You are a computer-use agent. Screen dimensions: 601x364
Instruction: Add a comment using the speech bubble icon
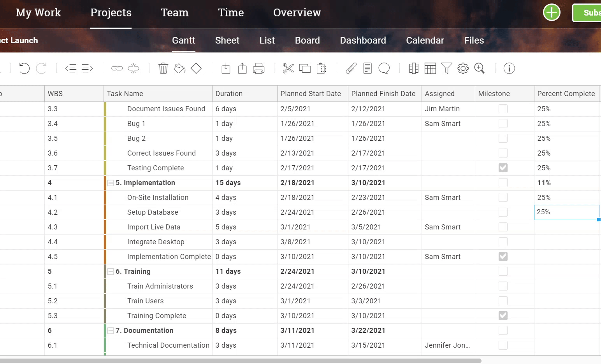click(384, 68)
